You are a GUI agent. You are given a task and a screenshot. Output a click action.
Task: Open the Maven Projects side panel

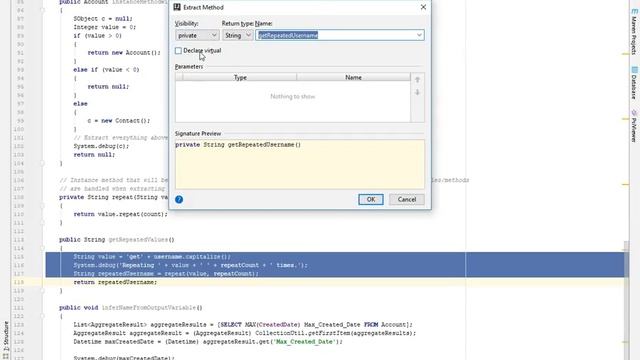click(634, 32)
